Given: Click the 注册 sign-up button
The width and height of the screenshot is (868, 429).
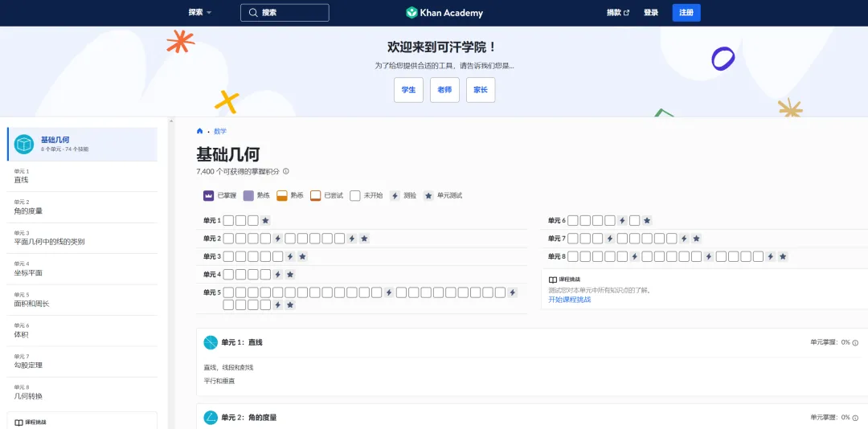Looking at the screenshot, I should click(x=686, y=13).
